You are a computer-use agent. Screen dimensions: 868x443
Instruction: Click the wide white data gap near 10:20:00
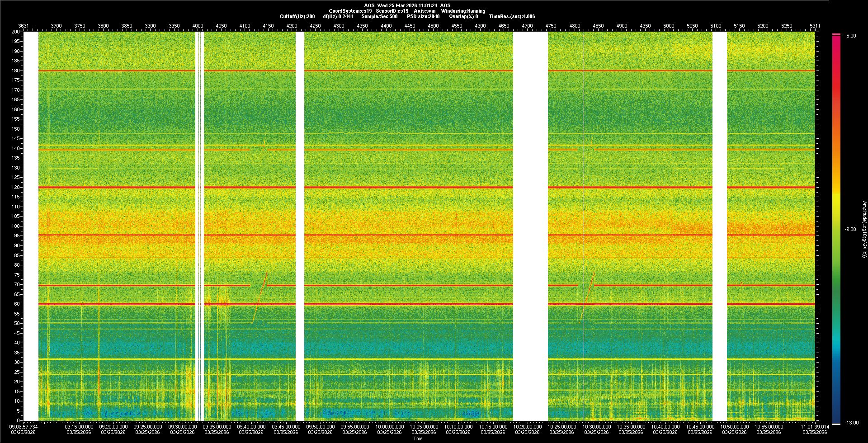tap(530, 226)
